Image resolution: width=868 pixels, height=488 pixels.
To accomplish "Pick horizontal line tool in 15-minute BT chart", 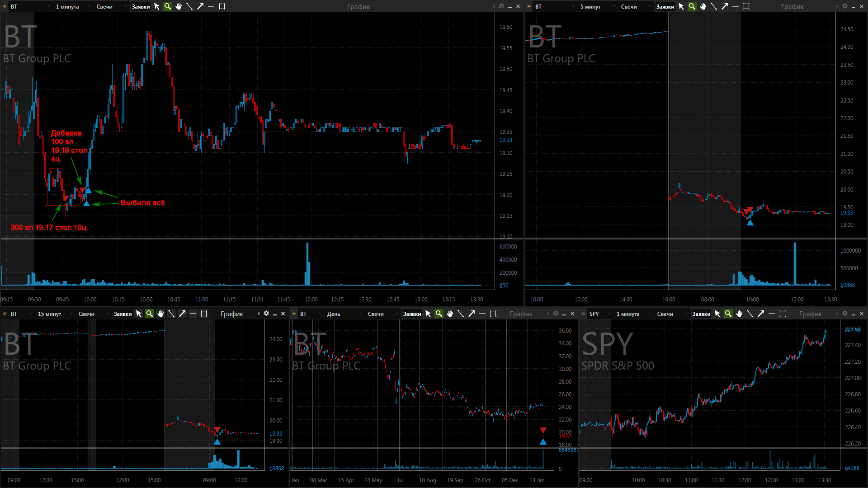I will (x=193, y=314).
